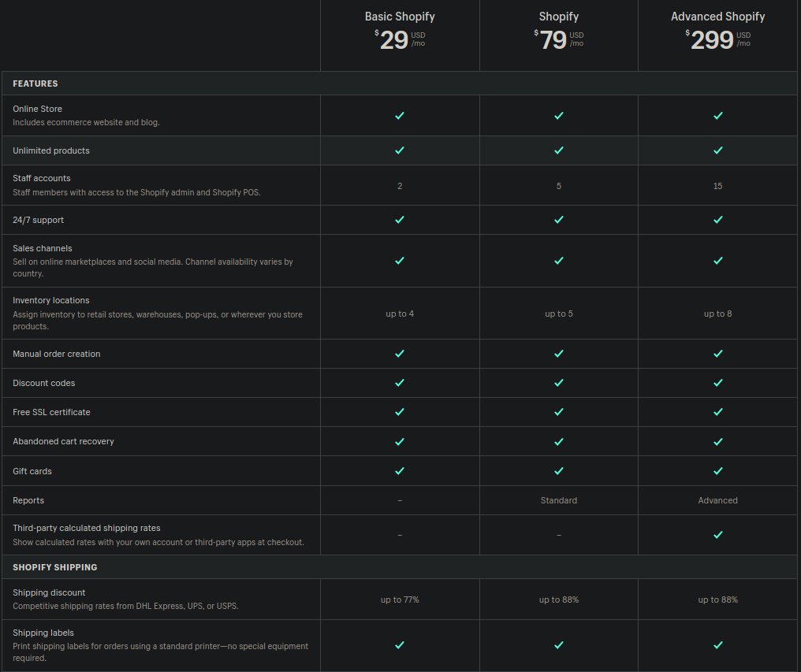Click Abandoned cart recovery checkmark under Shopify $79
Viewport: 801px width, 672px height.
point(559,442)
